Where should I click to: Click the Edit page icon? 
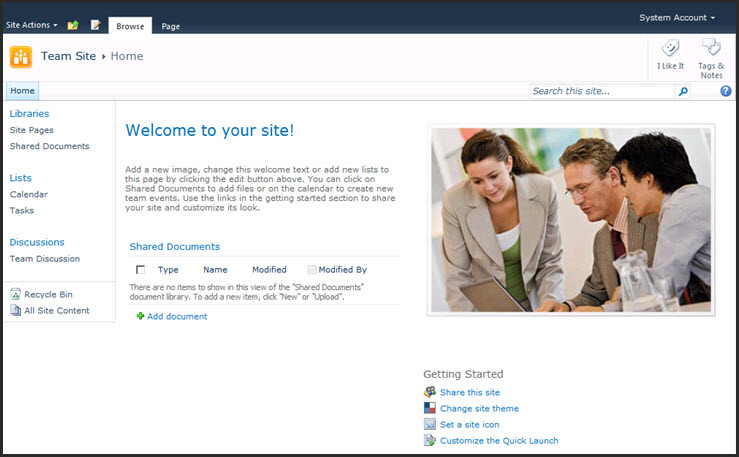[x=95, y=25]
